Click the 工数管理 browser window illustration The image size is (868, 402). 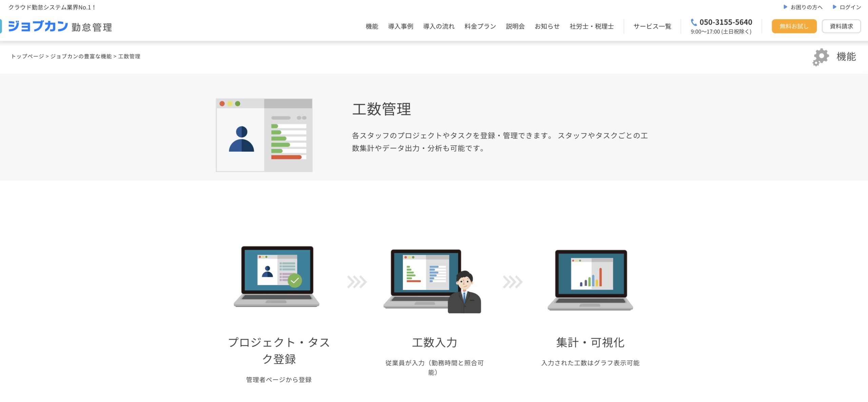click(x=264, y=135)
